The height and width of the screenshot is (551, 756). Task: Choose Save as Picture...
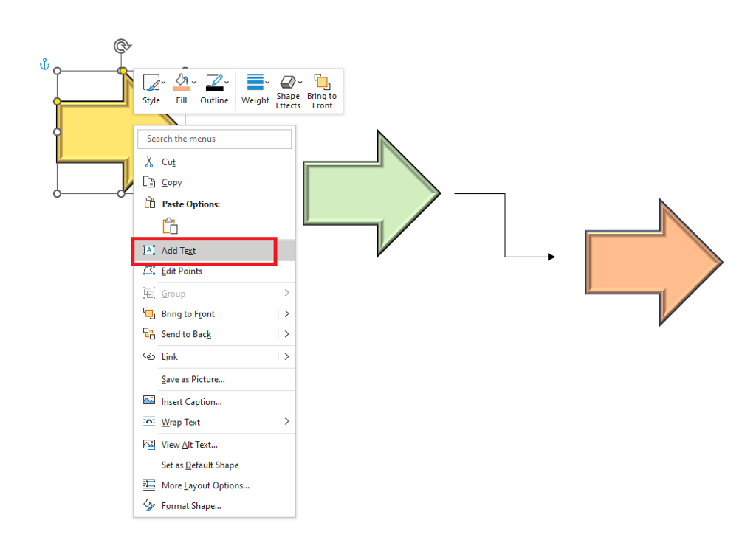[x=215, y=380]
